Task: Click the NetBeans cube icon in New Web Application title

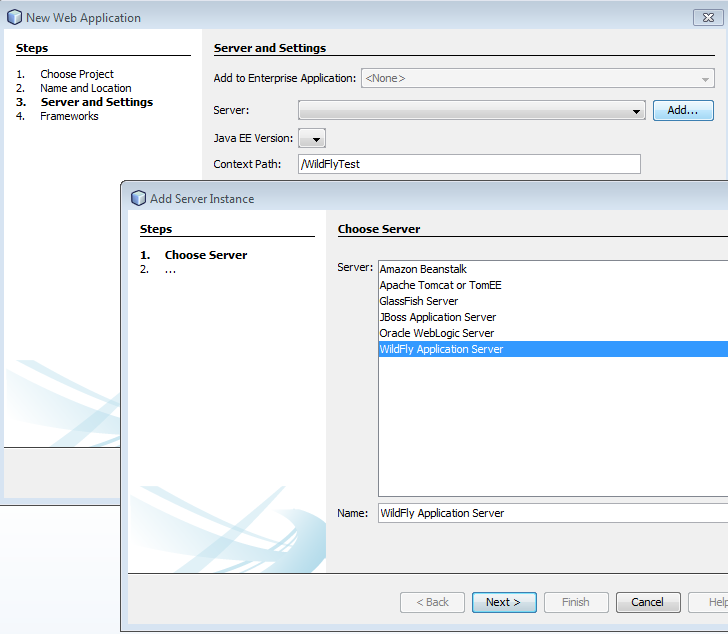Action: [14, 17]
